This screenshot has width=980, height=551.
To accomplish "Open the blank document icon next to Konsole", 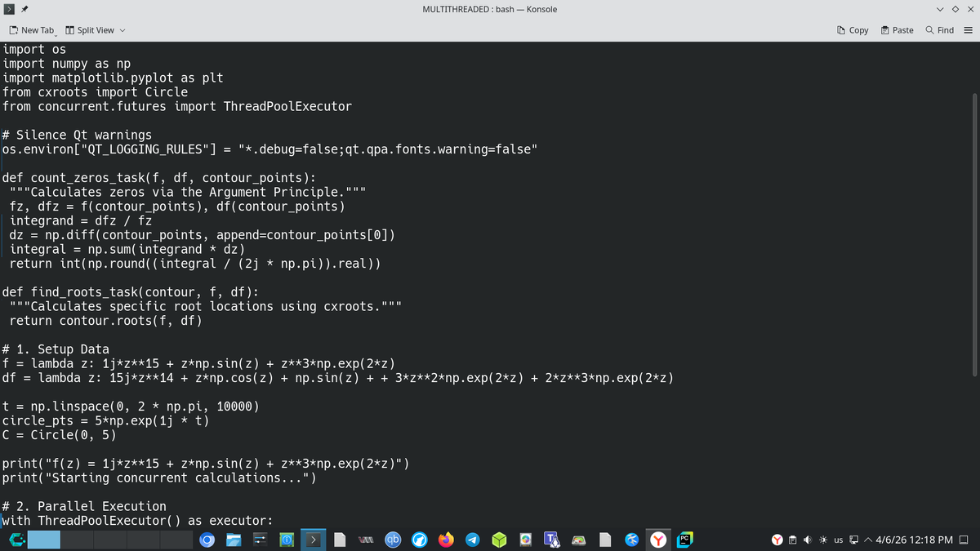I will [x=341, y=540].
